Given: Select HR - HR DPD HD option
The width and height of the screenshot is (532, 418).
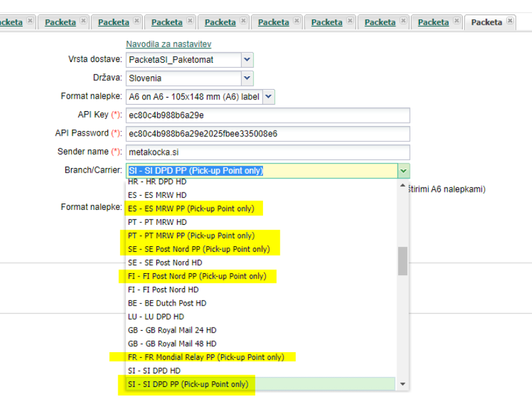Looking at the screenshot, I should [x=261, y=182].
